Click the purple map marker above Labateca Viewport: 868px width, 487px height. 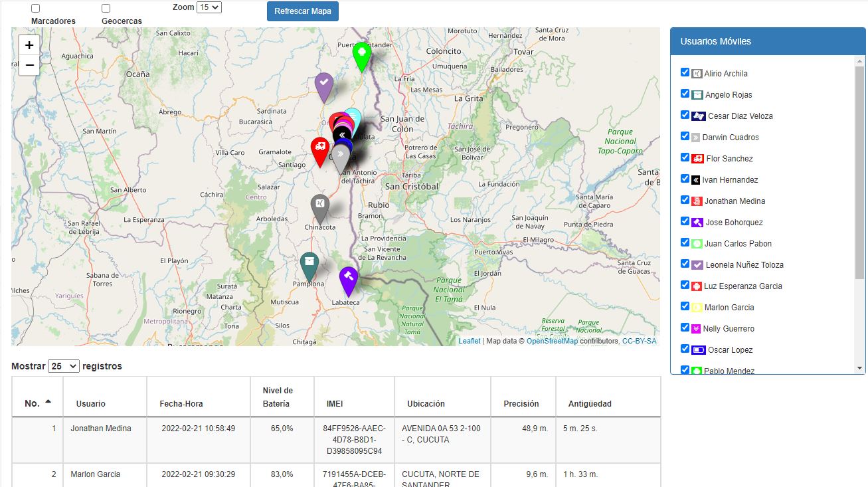[x=349, y=278]
